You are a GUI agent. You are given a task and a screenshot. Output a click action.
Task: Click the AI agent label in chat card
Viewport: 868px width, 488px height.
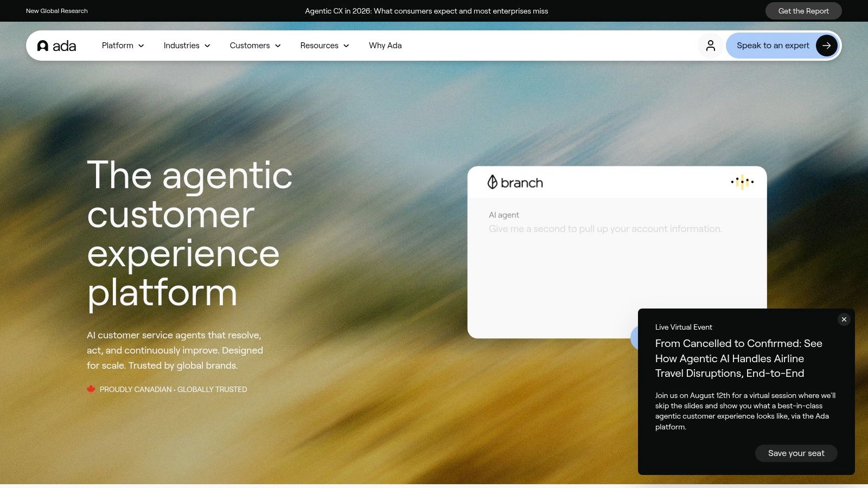pos(504,215)
